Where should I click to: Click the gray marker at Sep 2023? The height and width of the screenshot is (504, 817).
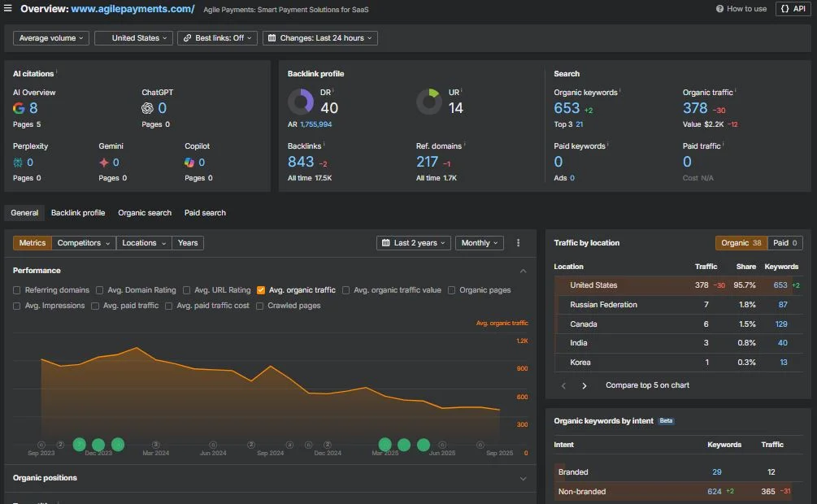point(41,445)
